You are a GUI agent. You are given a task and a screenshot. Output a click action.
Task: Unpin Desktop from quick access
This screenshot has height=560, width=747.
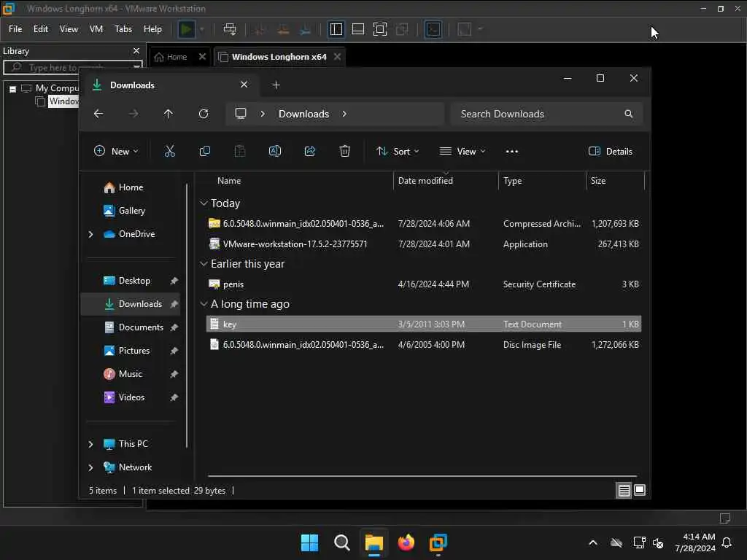(x=174, y=281)
